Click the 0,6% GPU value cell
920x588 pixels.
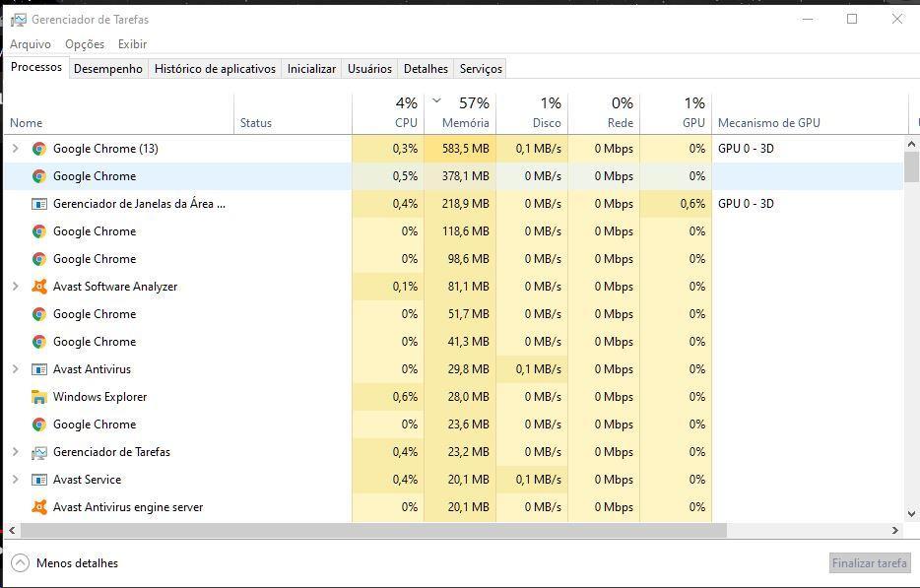pos(676,204)
